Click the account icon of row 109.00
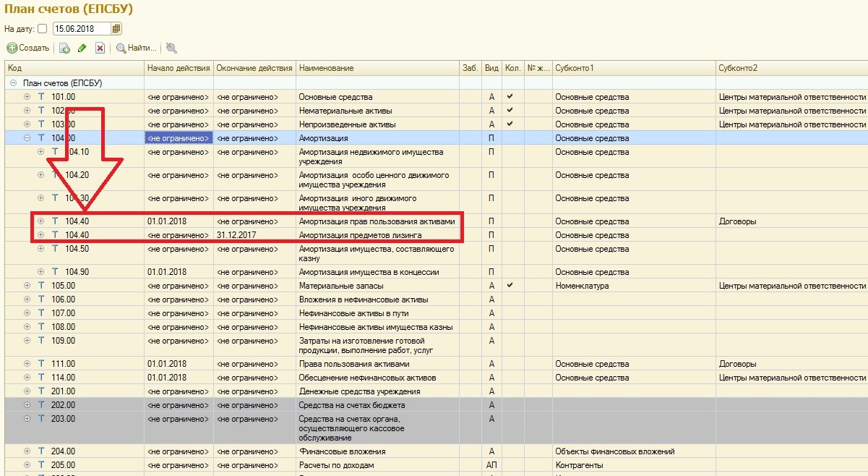Screen dimensions: 868x476 pyautogui.click(x=41, y=341)
